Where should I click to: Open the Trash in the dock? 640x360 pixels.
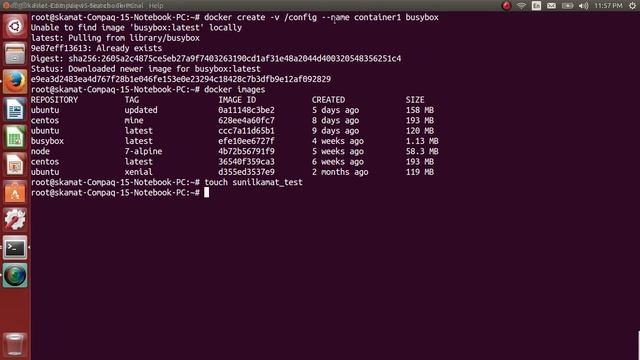point(15,345)
